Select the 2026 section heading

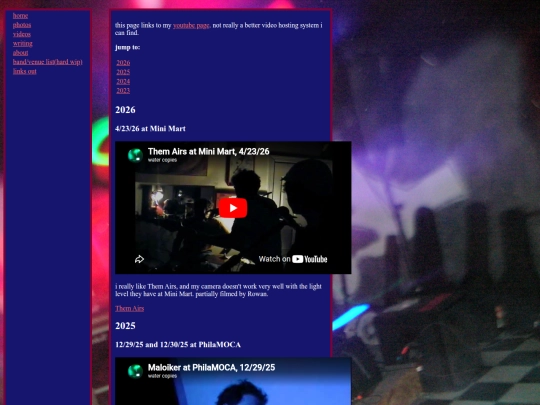point(125,110)
